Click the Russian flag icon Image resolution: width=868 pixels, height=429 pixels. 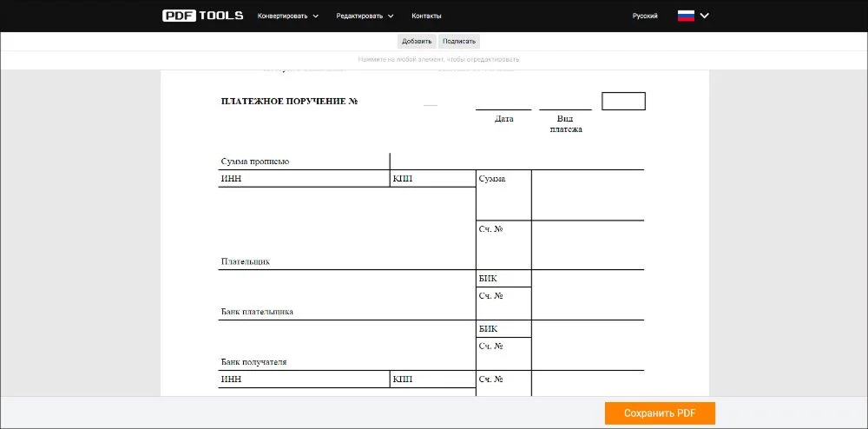686,16
